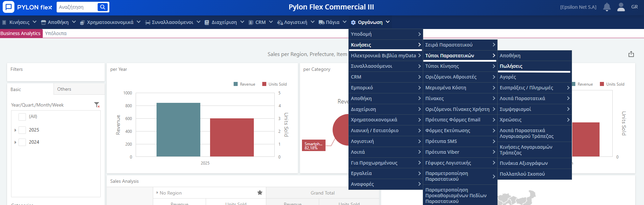This screenshot has height=205, width=644.
Task: Click the Λογιστική scales icon
Action: coord(280,23)
